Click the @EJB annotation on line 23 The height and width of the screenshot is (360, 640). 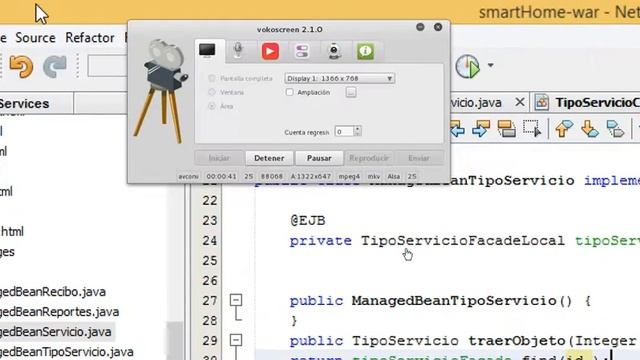pos(308,221)
